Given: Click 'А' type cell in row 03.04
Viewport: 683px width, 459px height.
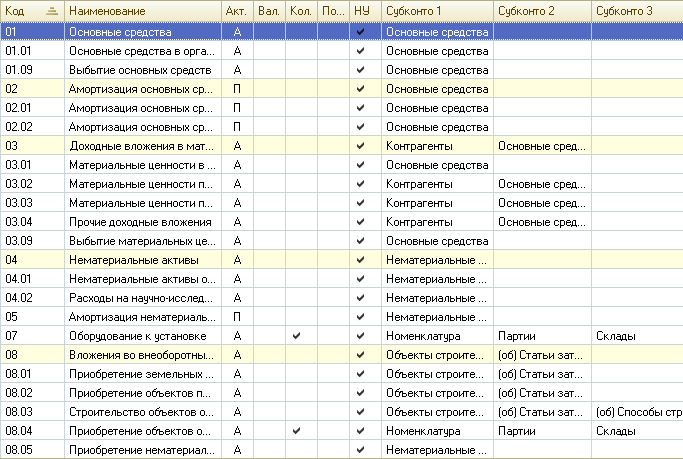Looking at the screenshot, I should [237, 222].
